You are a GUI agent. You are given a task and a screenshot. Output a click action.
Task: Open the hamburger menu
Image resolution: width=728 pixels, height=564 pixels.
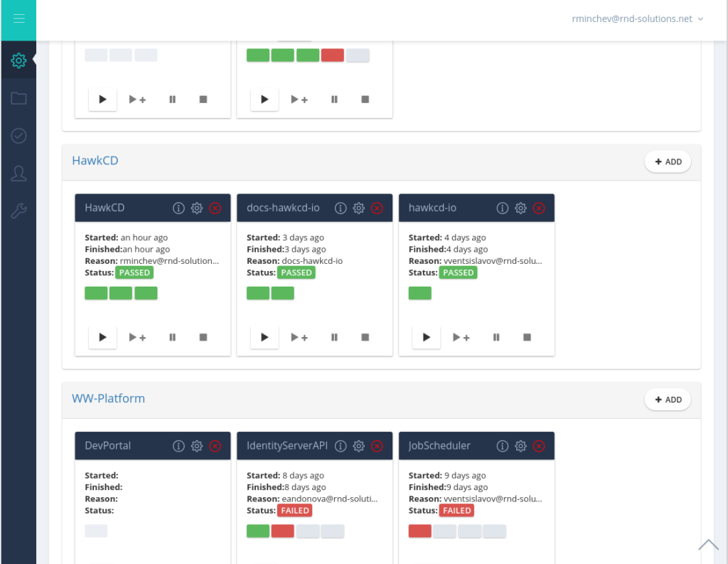(18, 18)
